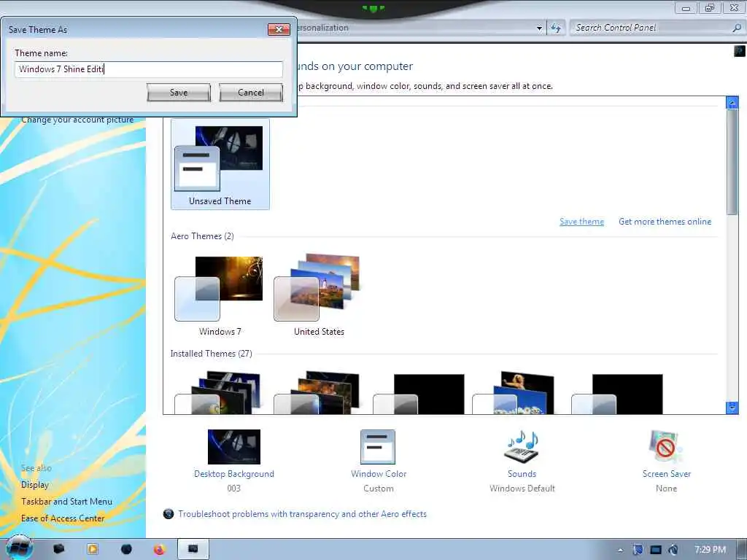Click the round dark taskbar icon
The width and height of the screenshot is (747, 560).
[126, 549]
